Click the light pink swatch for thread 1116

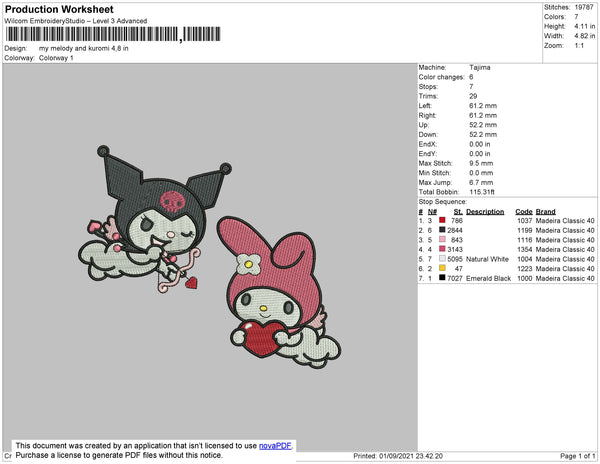coord(442,239)
